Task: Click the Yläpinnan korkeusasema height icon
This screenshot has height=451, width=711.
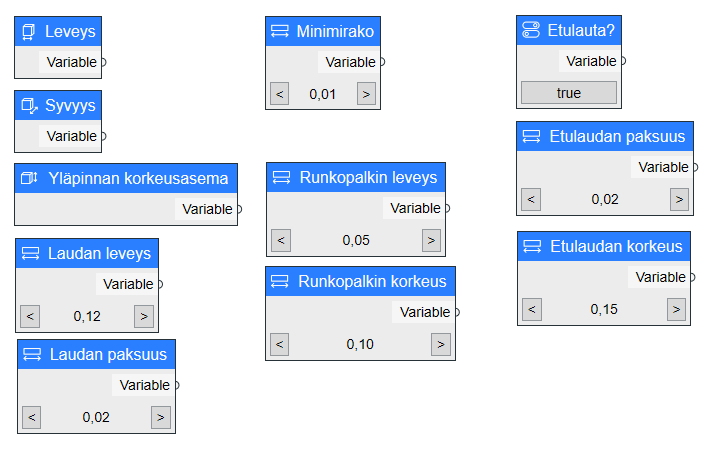Action: [29, 178]
